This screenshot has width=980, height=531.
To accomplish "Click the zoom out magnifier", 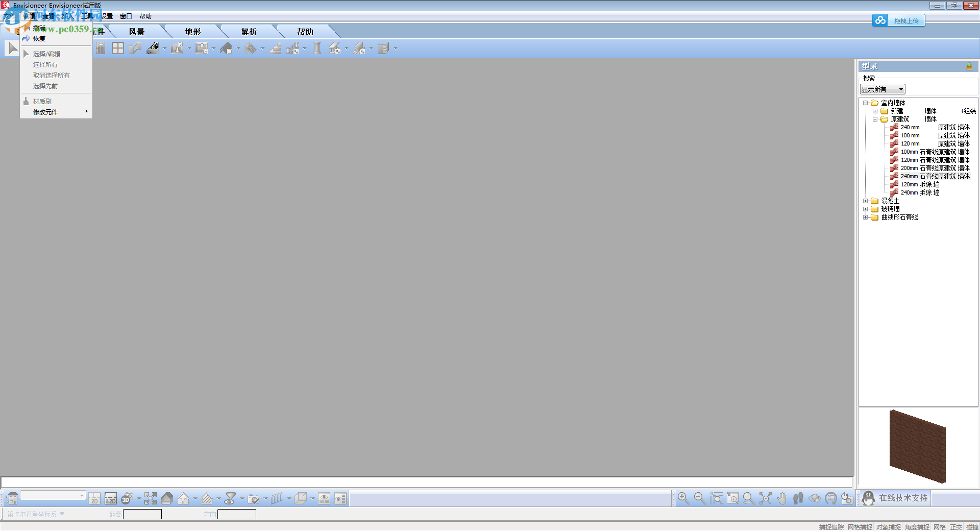I will click(x=700, y=498).
